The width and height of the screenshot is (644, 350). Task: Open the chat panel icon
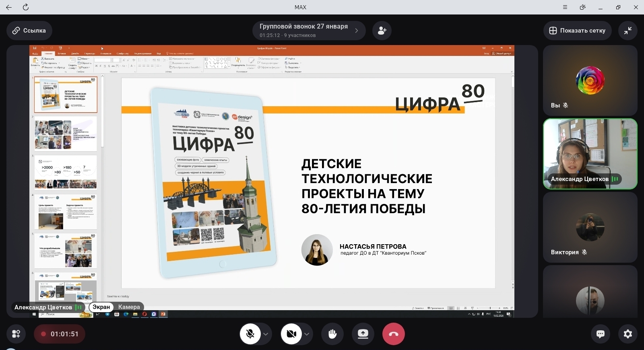(600, 334)
